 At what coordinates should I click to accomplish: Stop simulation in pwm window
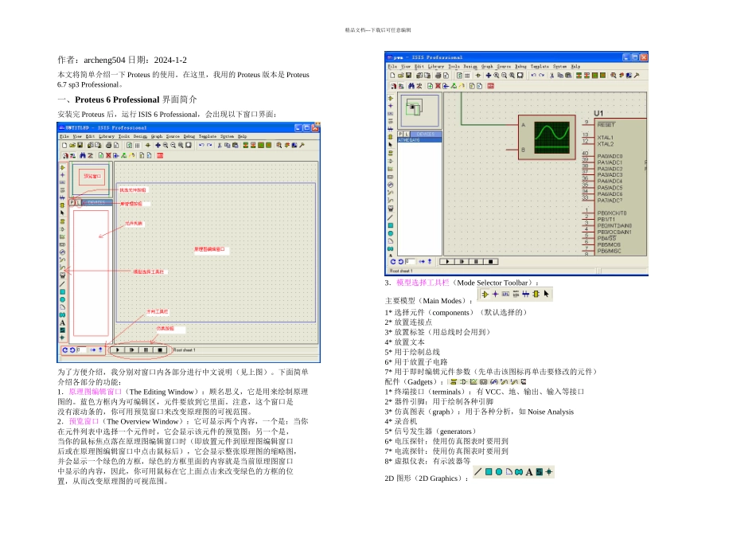(490, 261)
